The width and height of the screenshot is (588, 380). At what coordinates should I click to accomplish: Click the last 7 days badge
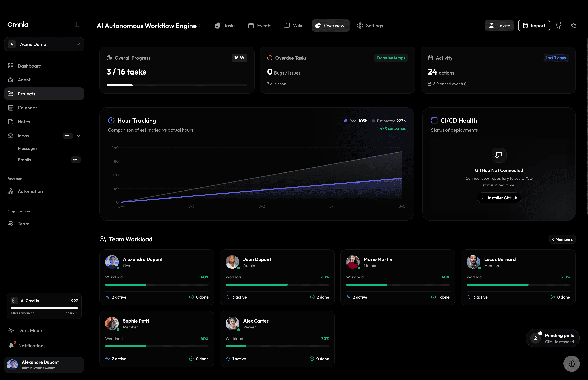556,58
